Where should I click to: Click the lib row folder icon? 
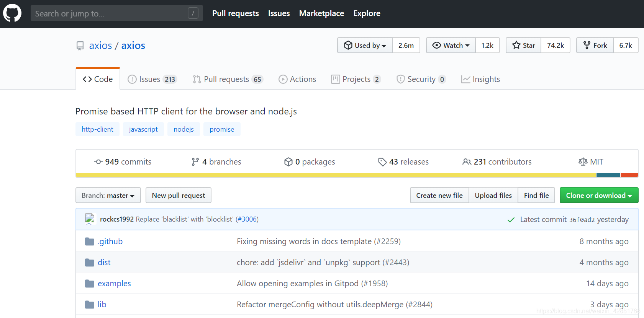pos(90,305)
